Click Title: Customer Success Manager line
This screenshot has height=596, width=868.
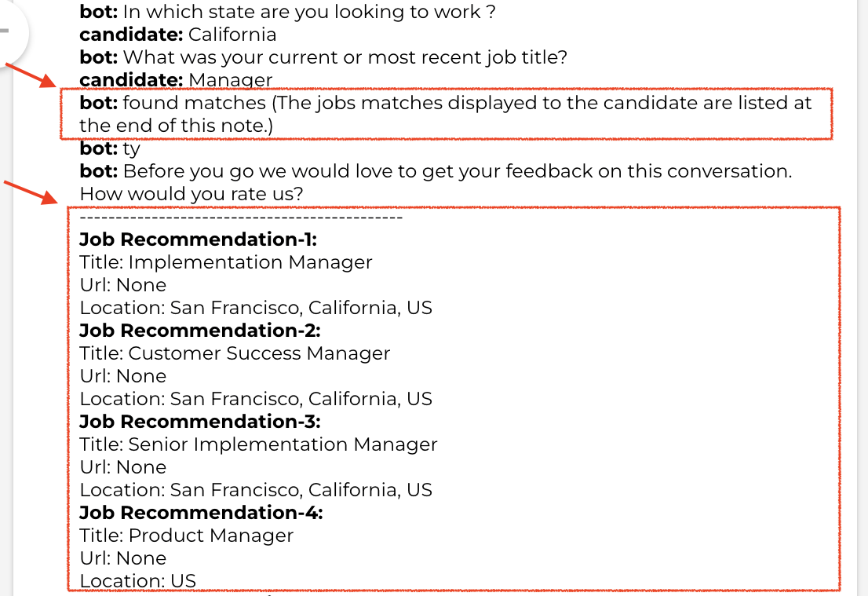point(235,353)
